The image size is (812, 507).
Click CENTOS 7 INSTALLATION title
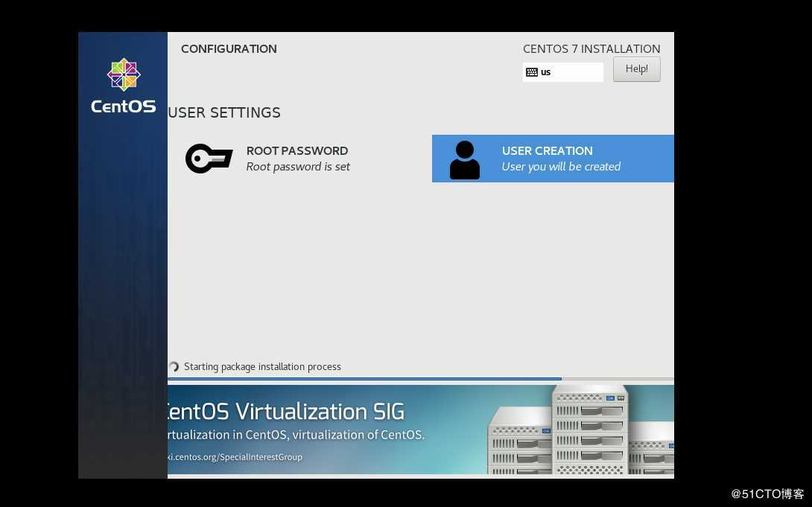[x=591, y=48]
